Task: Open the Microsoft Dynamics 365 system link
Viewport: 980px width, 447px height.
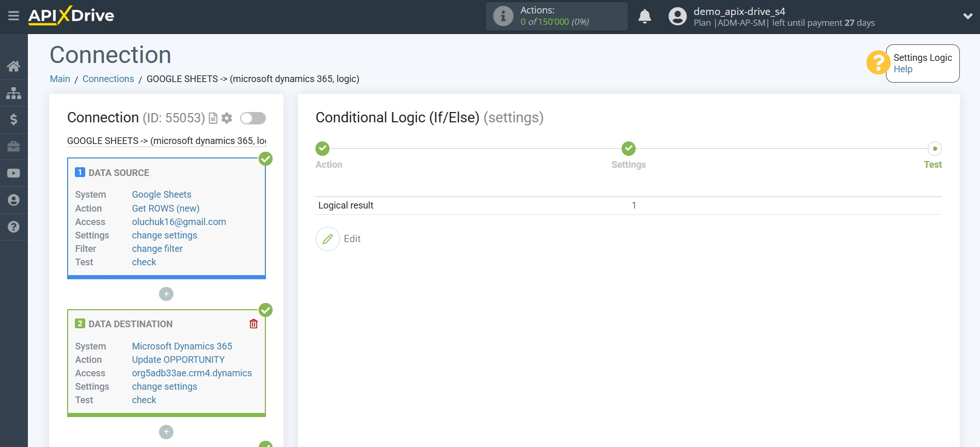Action: coord(182,346)
